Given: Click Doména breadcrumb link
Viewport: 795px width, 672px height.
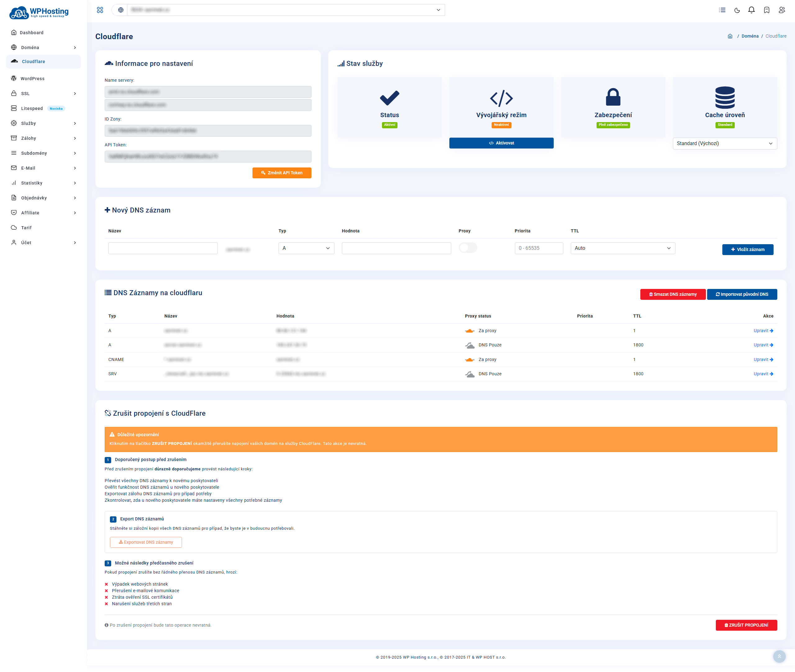Looking at the screenshot, I should coord(750,36).
